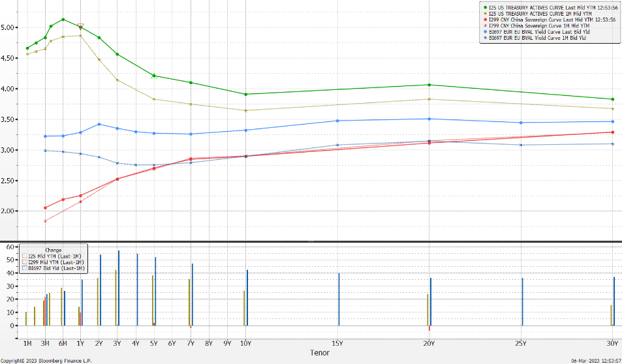Click the Tenor axis title
622x364 pixels.
[320, 352]
